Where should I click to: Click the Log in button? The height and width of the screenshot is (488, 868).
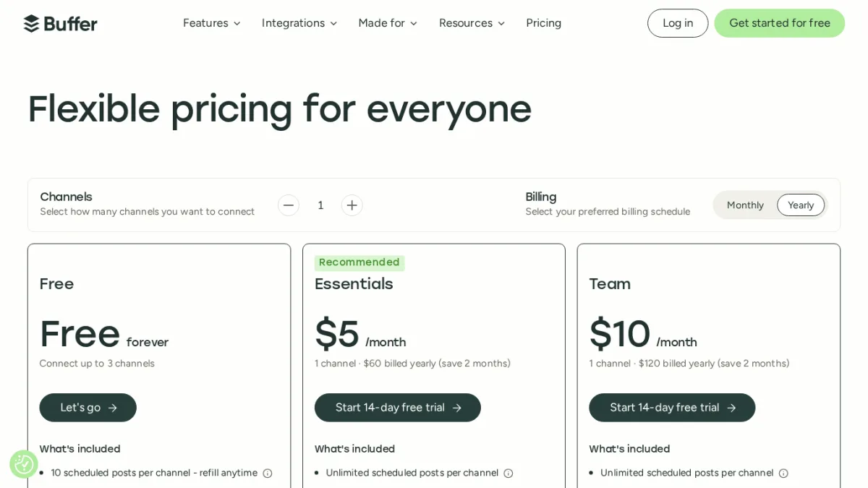click(x=678, y=23)
